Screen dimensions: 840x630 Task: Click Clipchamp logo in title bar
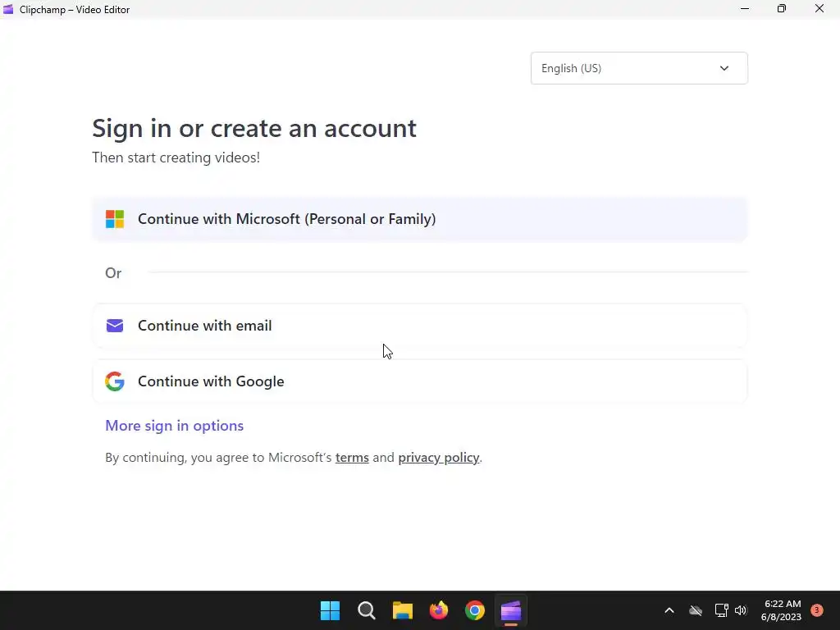pos(8,9)
